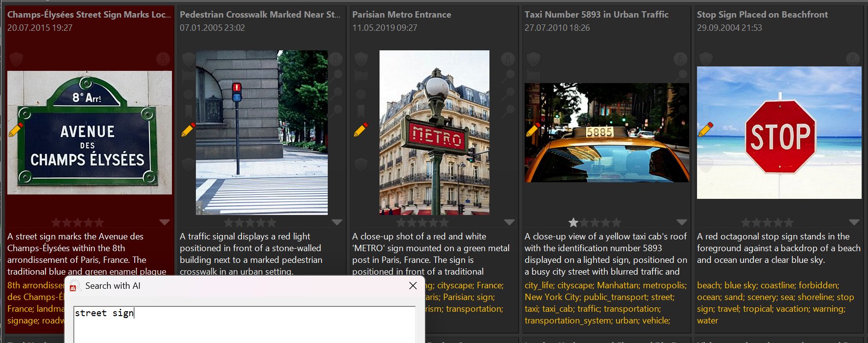Viewport: 868px width, 343px height.
Task: Click the title 'Pedestrian Crosswalk Marked Near St...'
Action: click(260, 15)
